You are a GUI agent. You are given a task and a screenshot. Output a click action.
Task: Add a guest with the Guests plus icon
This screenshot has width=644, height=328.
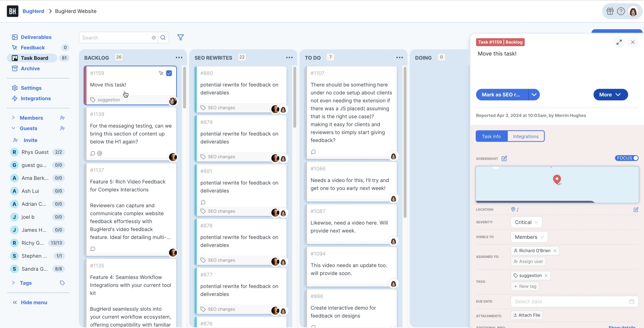click(62, 128)
